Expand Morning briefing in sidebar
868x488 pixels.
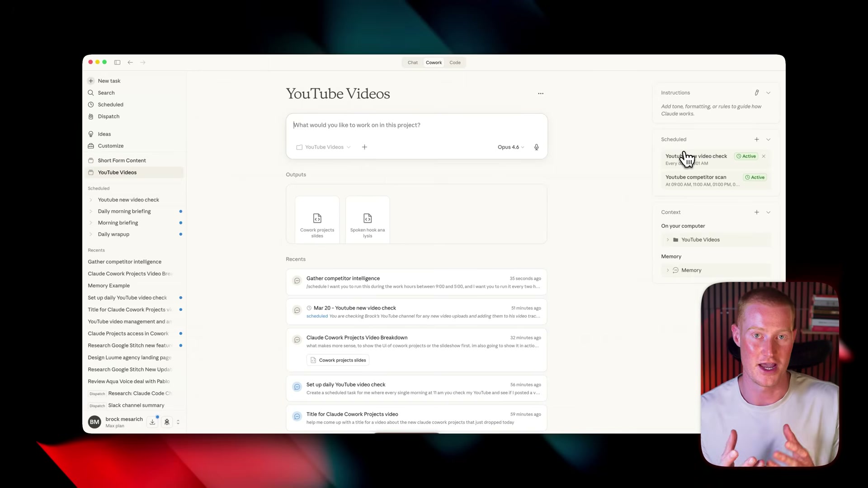pos(91,223)
